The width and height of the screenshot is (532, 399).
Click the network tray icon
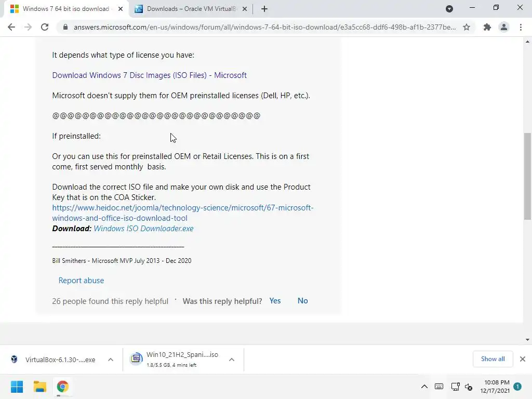coord(455,387)
